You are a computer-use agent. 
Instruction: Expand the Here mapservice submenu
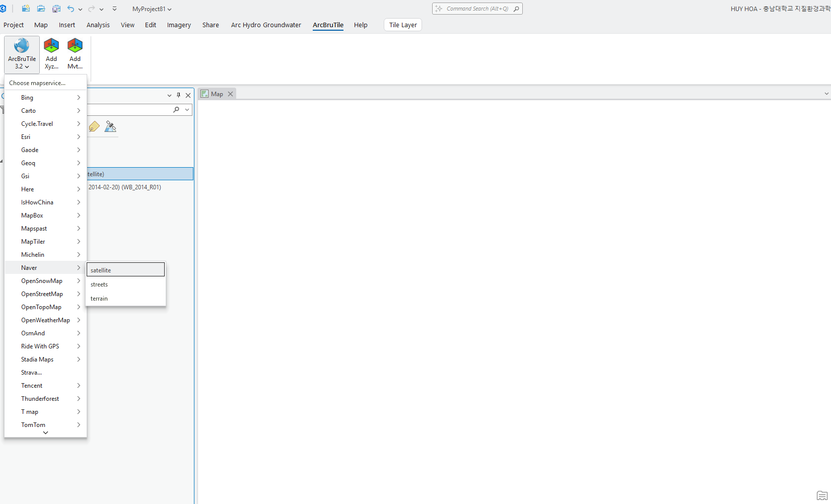pyautogui.click(x=45, y=189)
